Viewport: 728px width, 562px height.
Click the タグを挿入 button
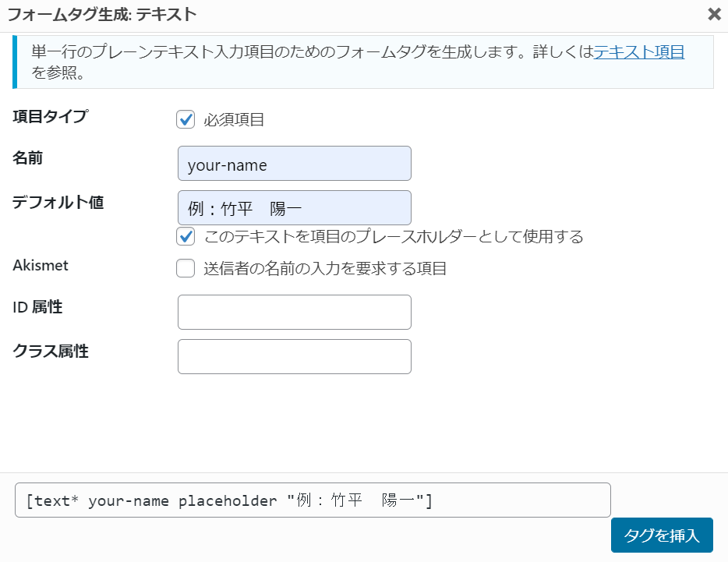click(x=662, y=535)
